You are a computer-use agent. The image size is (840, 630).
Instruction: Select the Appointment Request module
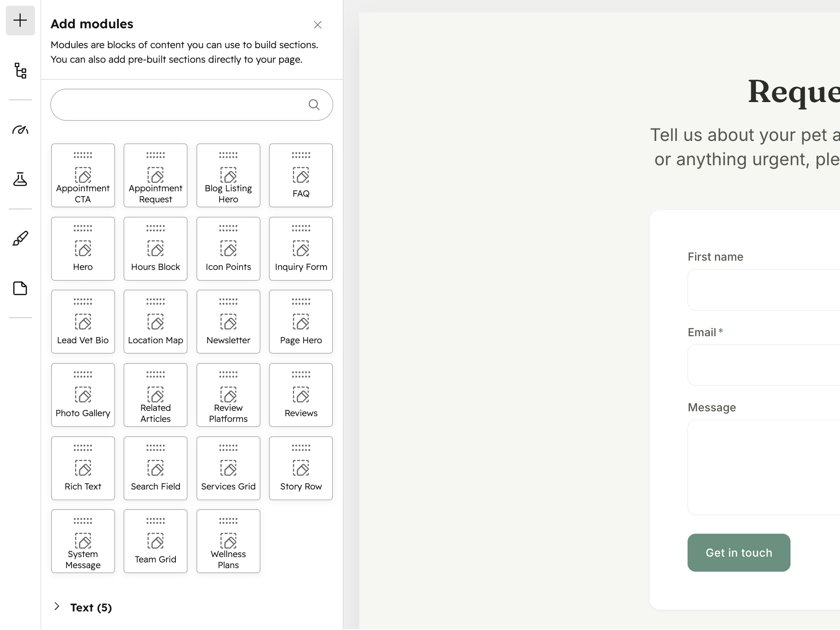click(x=156, y=175)
